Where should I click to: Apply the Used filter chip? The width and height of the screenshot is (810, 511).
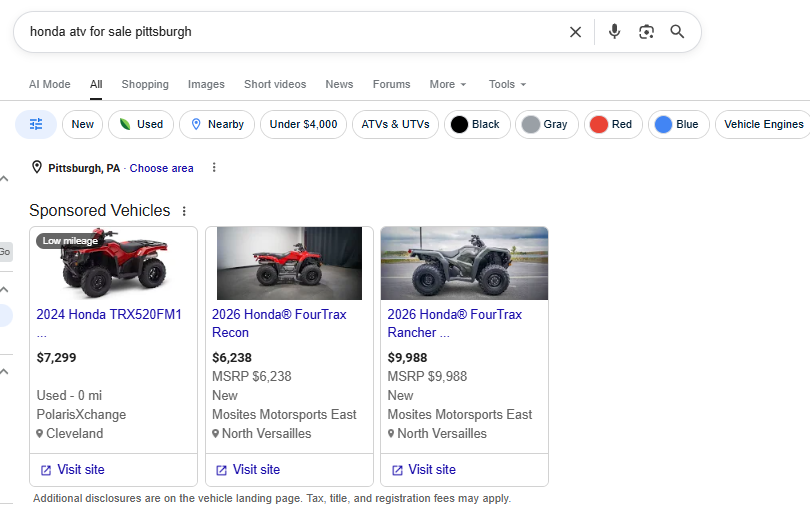(141, 124)
